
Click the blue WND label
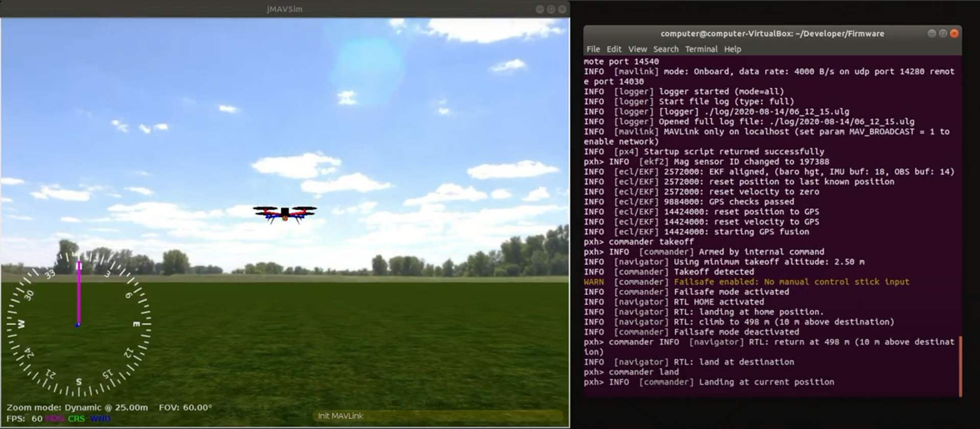100,419
